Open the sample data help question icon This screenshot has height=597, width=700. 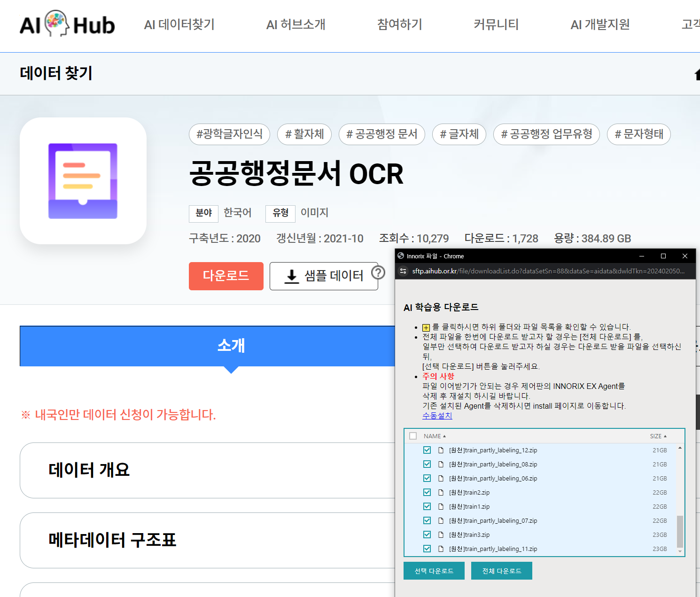pyautogui.click(x=378, y=273)
